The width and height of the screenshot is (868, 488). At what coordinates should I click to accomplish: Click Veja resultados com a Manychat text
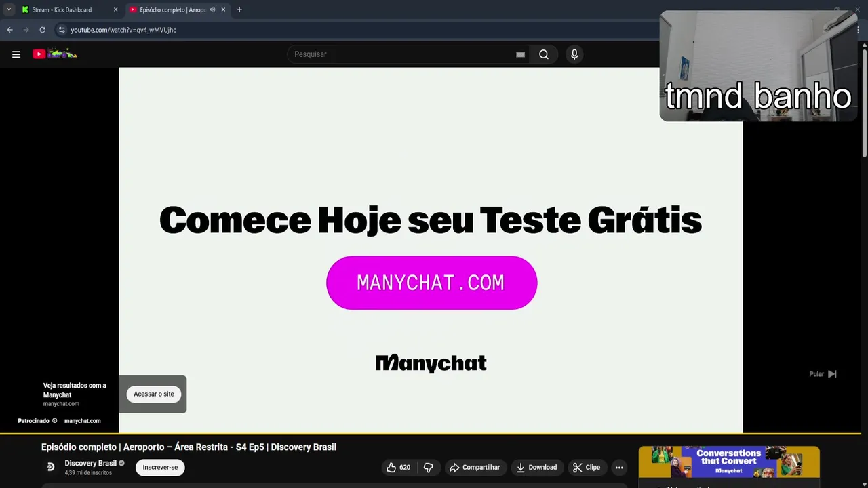coord(75,390)
